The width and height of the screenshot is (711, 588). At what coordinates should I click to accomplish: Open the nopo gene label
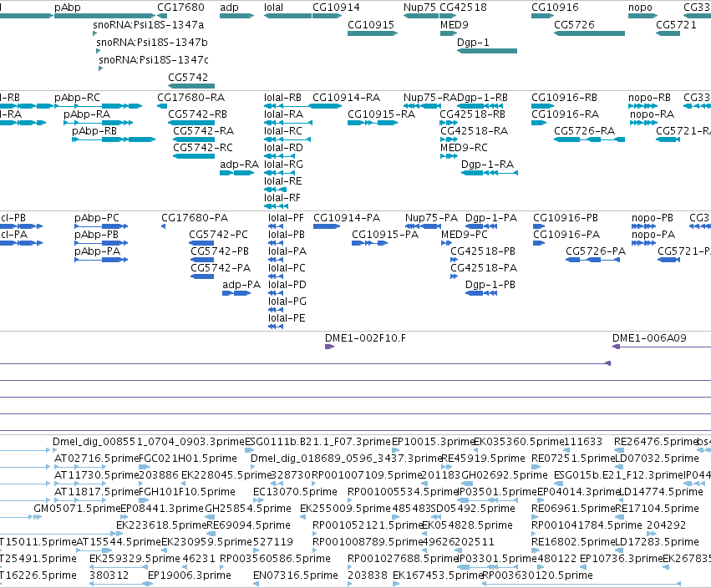640,8
